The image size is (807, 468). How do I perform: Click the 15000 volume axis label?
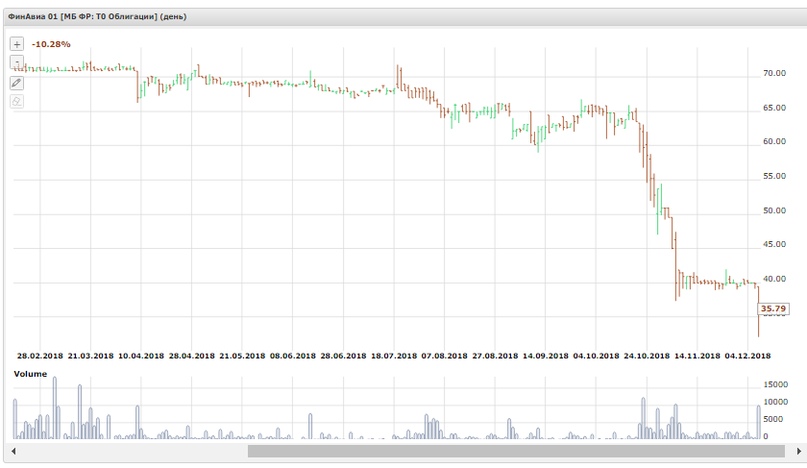779,385
